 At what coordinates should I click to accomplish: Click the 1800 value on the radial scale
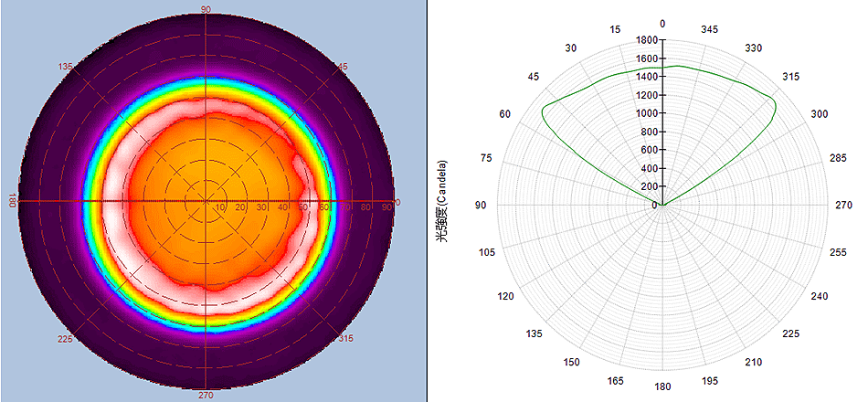(647, 40)
